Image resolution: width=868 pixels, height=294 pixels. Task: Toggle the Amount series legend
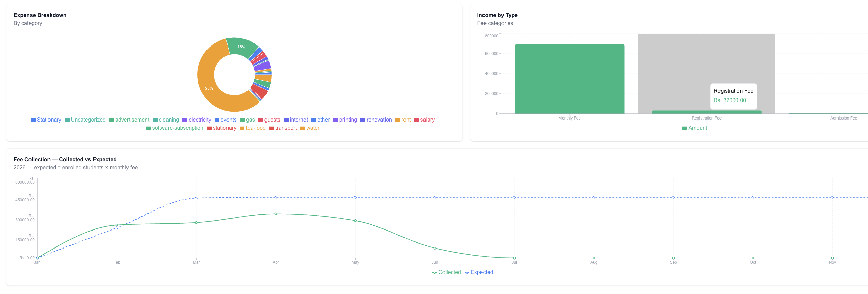(694, 128)
